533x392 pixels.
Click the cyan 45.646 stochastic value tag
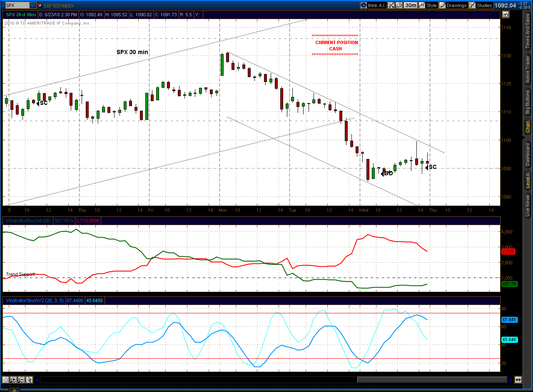point(509,340)
